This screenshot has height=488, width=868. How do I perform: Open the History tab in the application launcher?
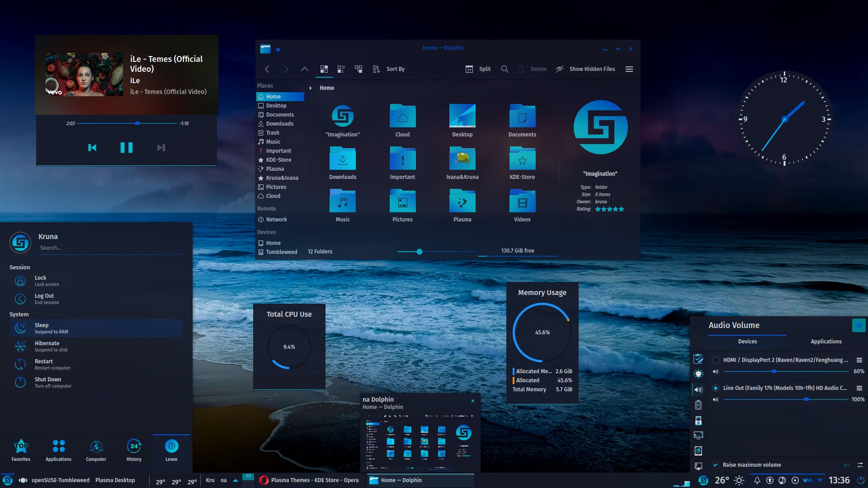(134, 450)
